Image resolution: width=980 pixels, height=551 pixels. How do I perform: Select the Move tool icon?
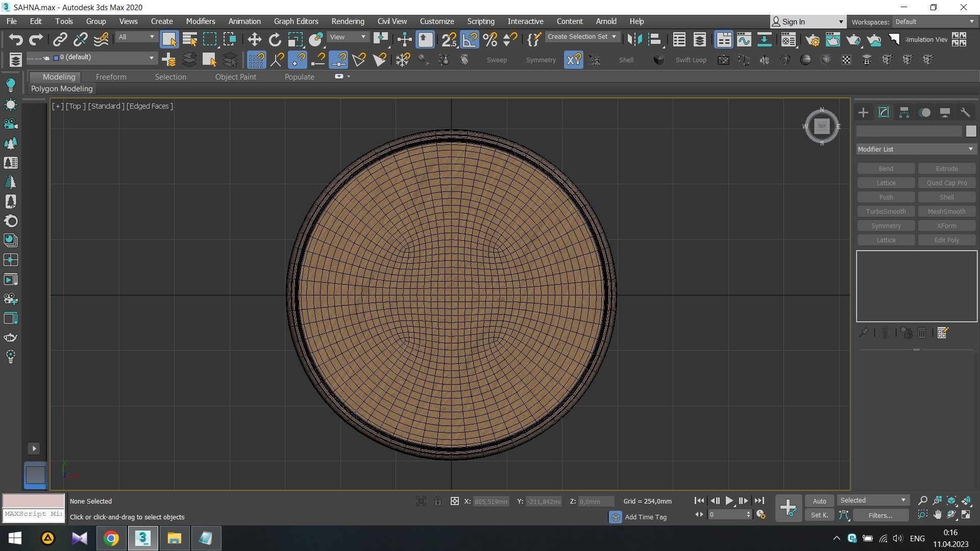pyautogui.click(x=254, y=39)
